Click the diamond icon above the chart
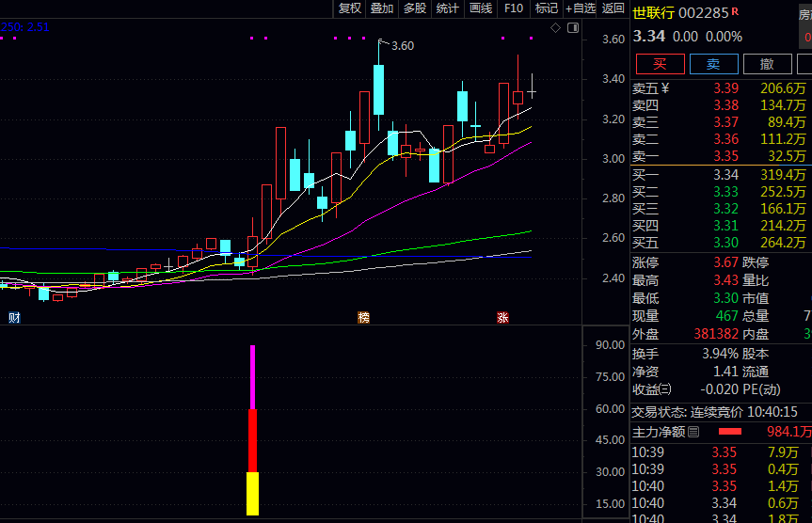The image size is (812, 523). [x=556, y=28]
